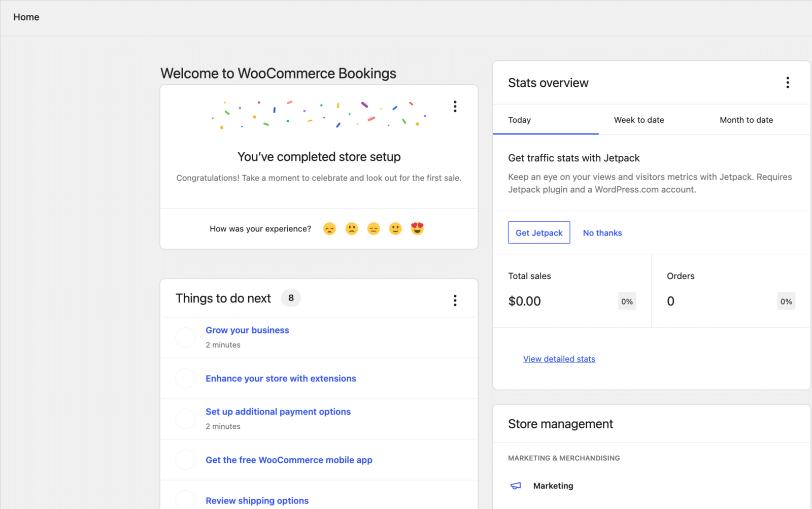This screenshot has height=509, width=812.
Task: Click the Get Jetpack button
Action: click(x=539, y=232)
